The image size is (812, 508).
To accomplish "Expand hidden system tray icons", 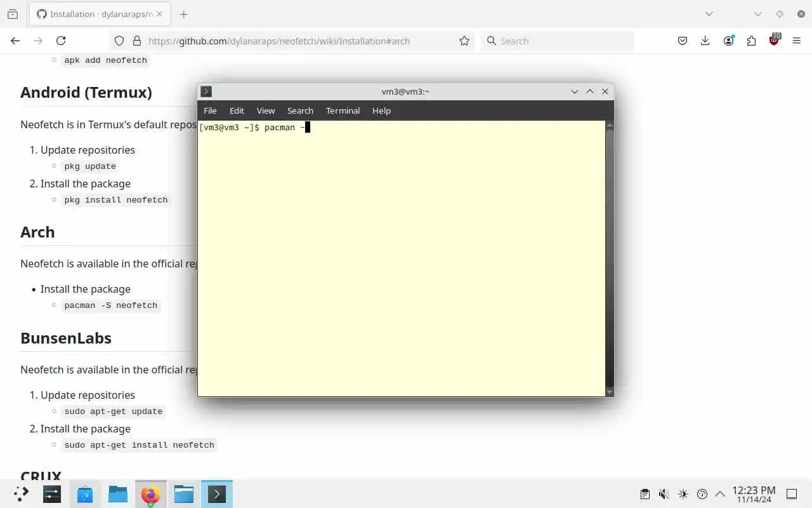I will pos(720,494).
